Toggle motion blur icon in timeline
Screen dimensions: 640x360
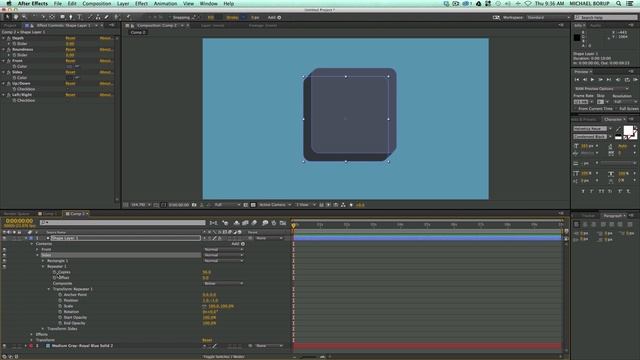click(x=254, y=223)
